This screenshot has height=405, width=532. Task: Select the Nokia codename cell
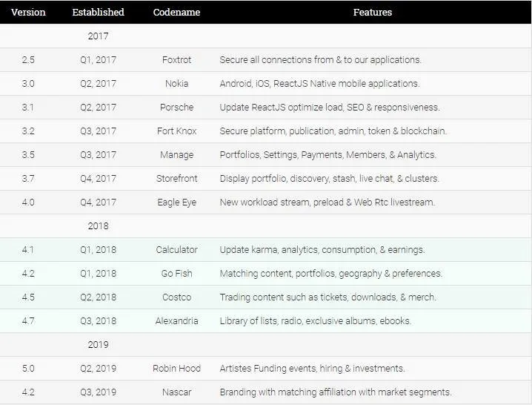(176, 84)
